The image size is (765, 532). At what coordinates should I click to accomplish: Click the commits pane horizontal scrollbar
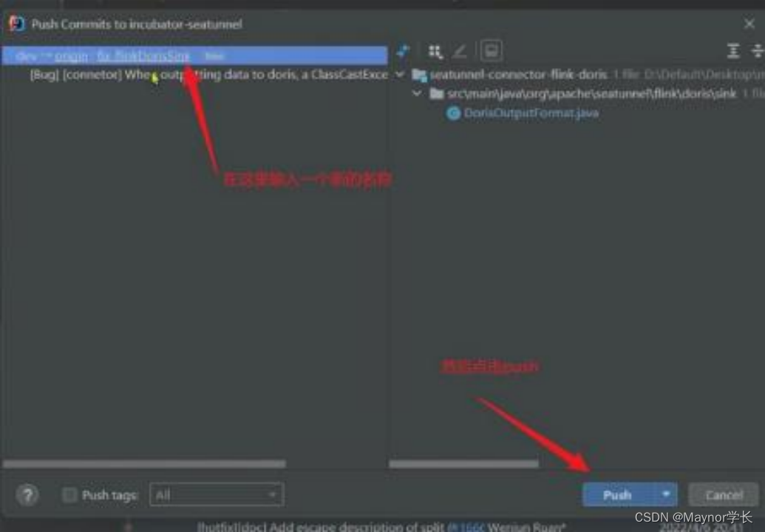coord(144,464)
